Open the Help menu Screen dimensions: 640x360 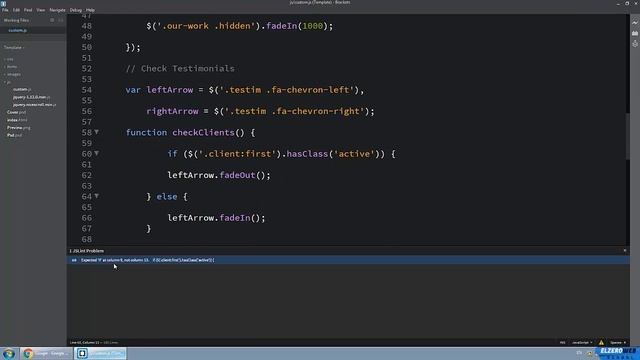pyautogui.click(x=90, y=10)
